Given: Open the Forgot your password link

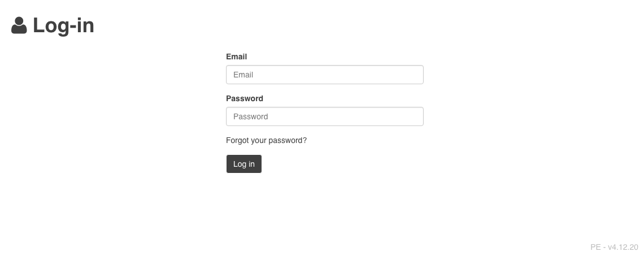Looking at the screenshot, I should coord(266,140).
